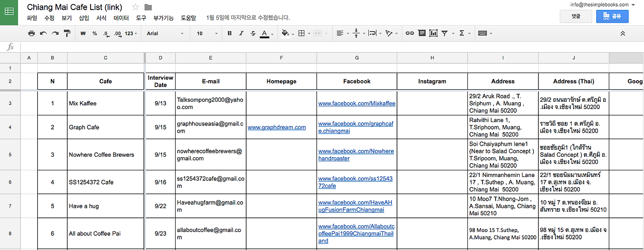Click the Print icon in the toolbar

pos(31,33)
